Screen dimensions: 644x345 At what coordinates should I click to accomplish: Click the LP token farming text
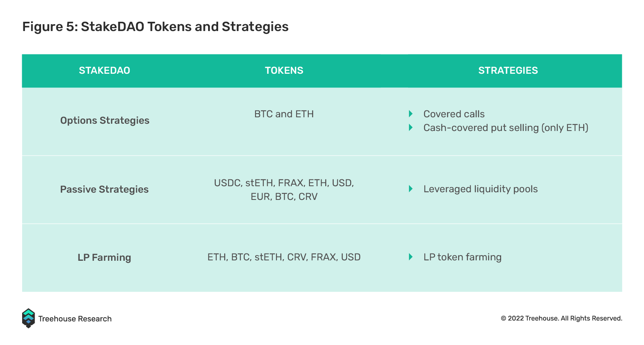tap(462, 257)
